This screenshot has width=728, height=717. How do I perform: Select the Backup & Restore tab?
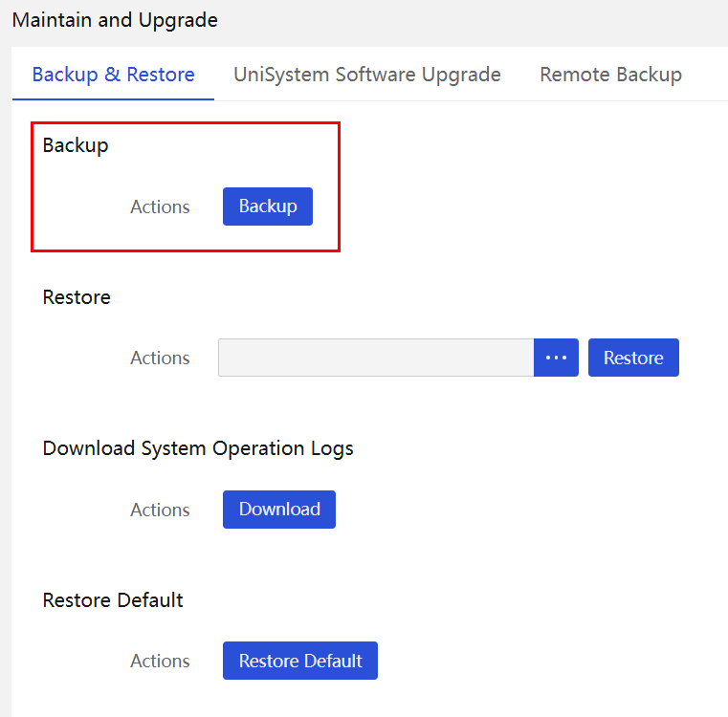[x=113, y=75]
